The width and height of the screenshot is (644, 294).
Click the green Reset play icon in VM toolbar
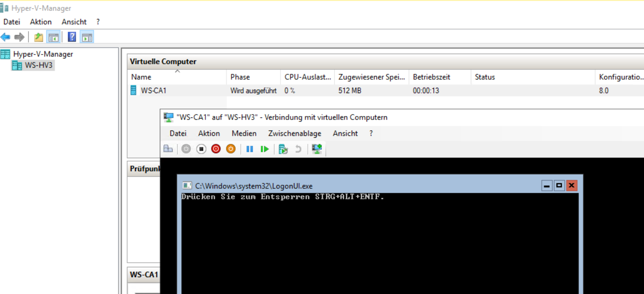[265, 149]
